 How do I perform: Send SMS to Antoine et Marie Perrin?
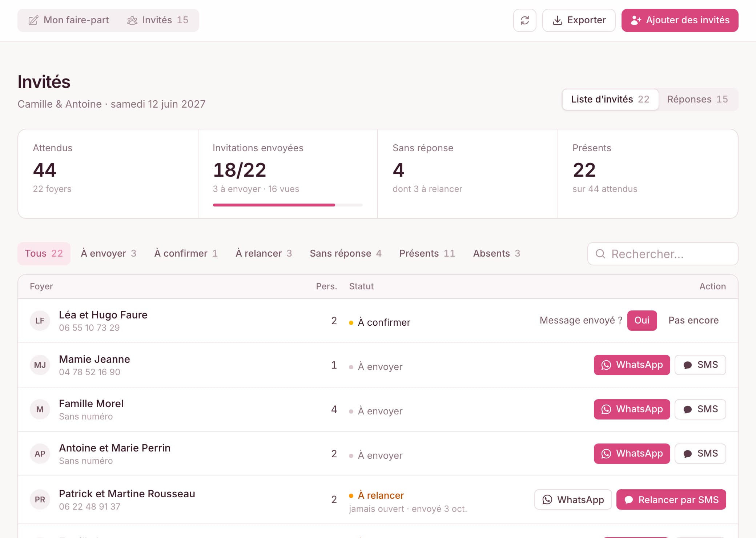pos(700,454)
